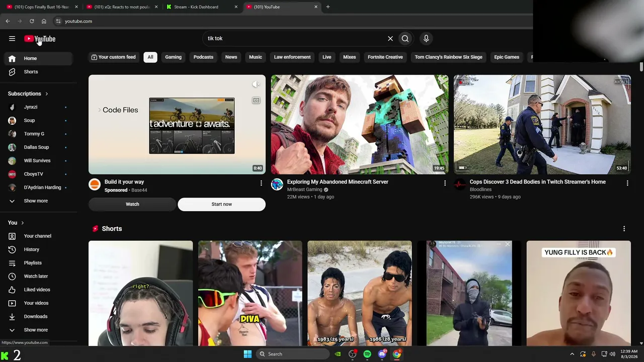Click the Watch button on the ad
This screenshot has width=644, height=362.
click(132, 204)
